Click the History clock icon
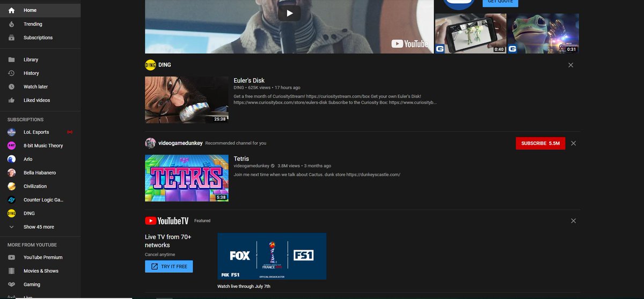 click(x=11, y=73)
